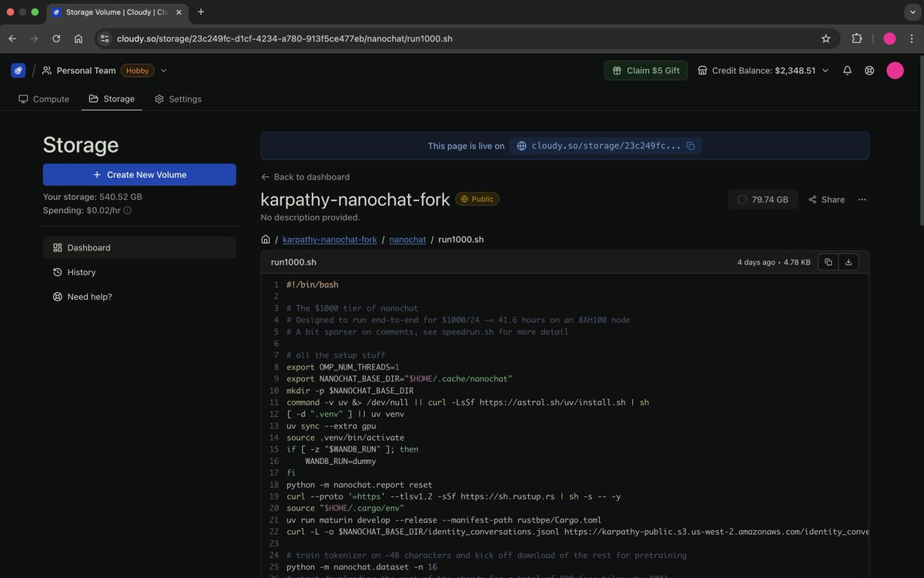Image resolution: width=924 pixels, height=578 pixels.
Task: Open karpathy-nanochat-fork breadcrumb link
Action: pos(330,240)
